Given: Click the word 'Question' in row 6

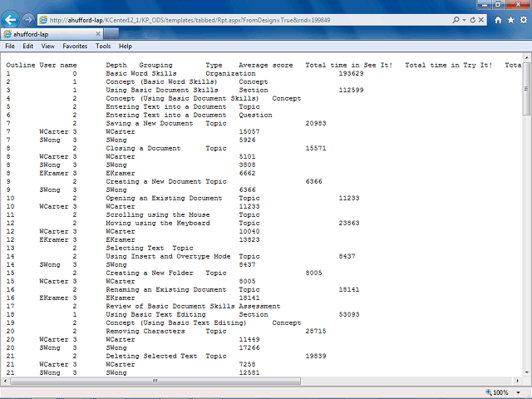Looking at the screenshot, I should [255, 115].
